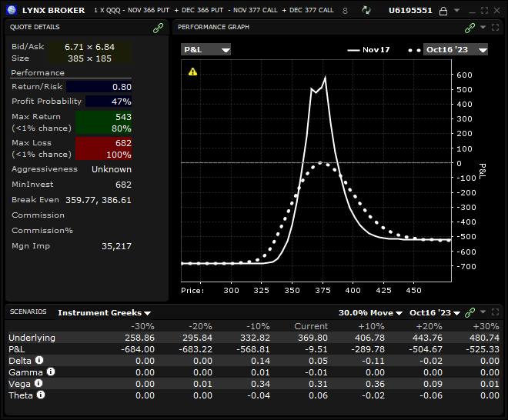Click the green link icon in Performance Graph

[470, 28]
